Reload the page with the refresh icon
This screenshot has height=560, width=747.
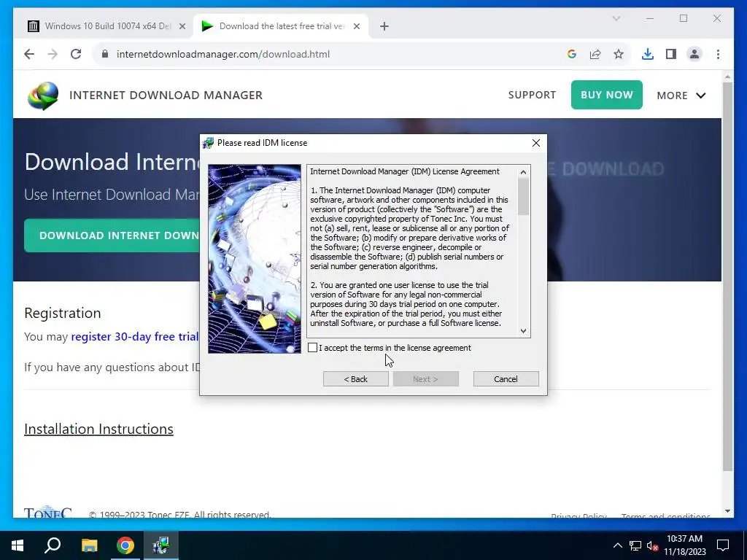pos(76,54)
